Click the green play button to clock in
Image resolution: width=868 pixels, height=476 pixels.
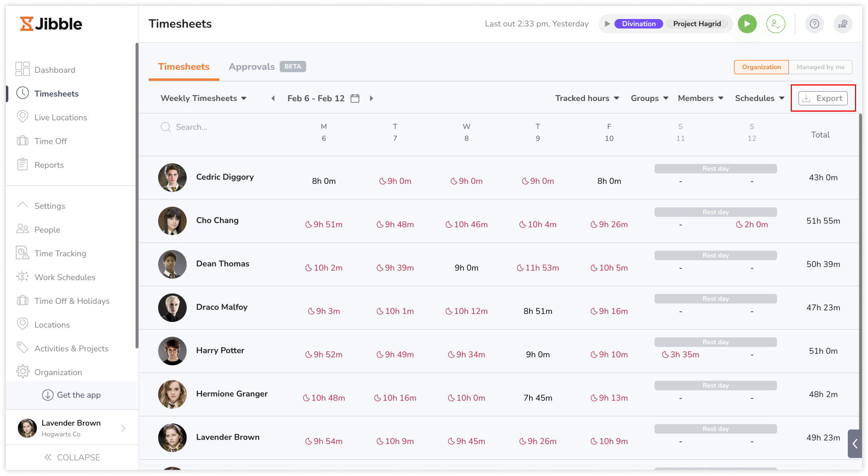pyautogui.click(x=747, y=23)
